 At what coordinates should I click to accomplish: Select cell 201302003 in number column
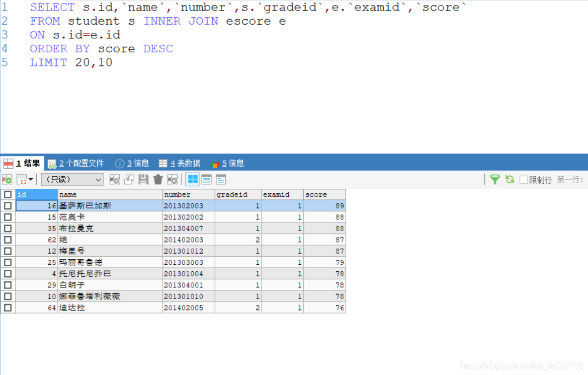pyautogui.click(x=189, y=206)
